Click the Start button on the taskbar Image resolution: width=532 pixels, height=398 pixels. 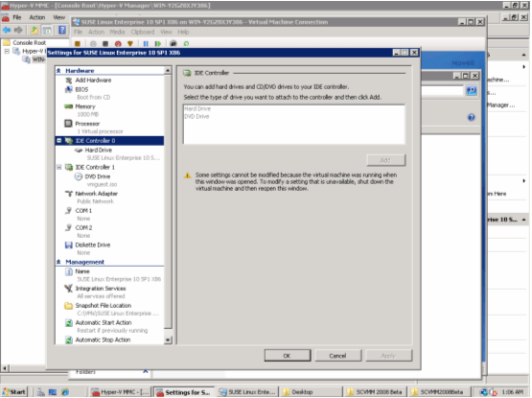pyautogui.click(x=14, y=392)
